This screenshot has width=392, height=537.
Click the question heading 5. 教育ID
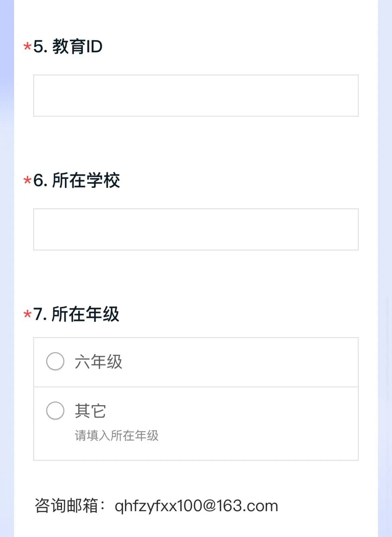(68, 47)
